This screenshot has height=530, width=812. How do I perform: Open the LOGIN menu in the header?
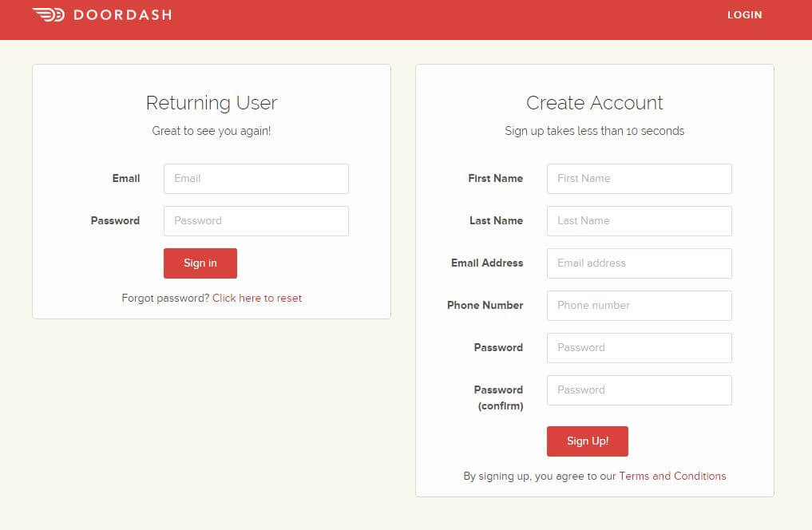point(744,14)
